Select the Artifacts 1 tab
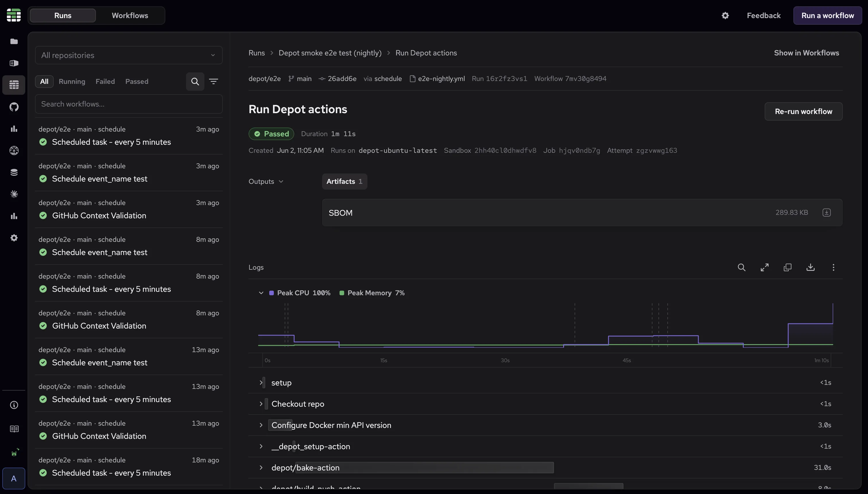The image size is (868, 494). (344, 182)
